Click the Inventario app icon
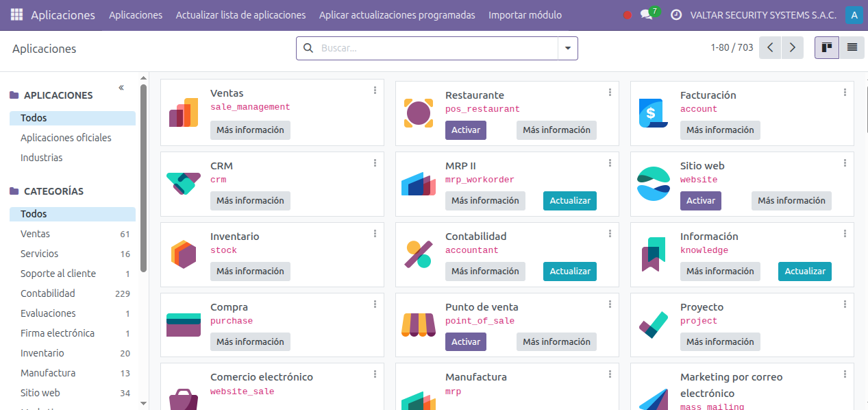The height and width of the screenshot is (410, 868). (184, 254)
